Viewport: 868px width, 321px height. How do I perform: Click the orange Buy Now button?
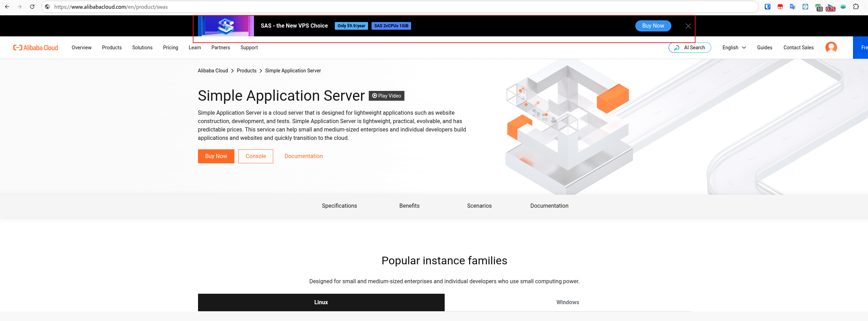216,156
